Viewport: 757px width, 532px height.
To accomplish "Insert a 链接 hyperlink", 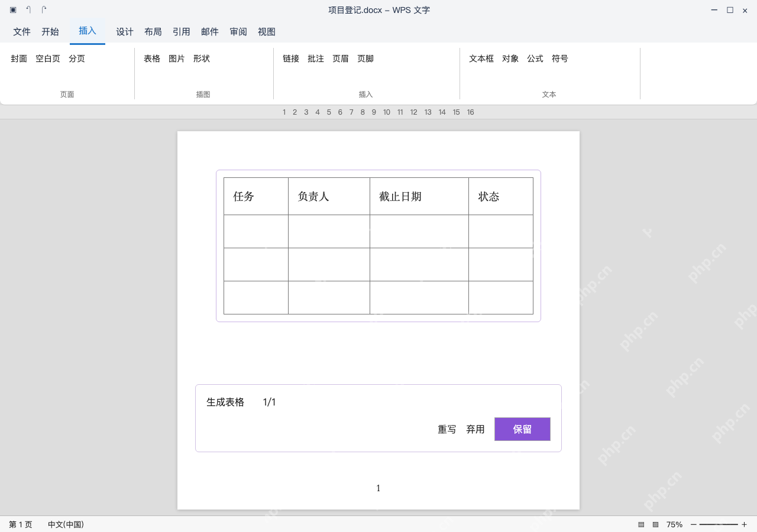I will 291,59.
